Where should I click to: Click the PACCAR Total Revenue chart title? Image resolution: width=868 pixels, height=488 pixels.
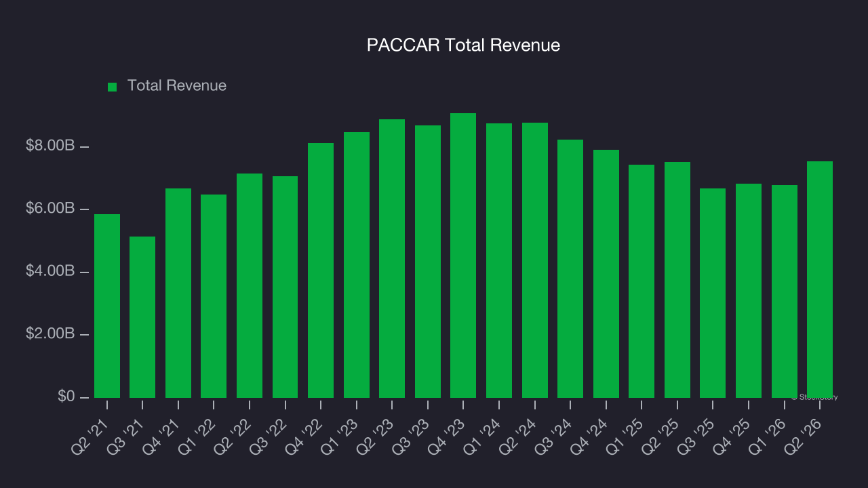463,45
